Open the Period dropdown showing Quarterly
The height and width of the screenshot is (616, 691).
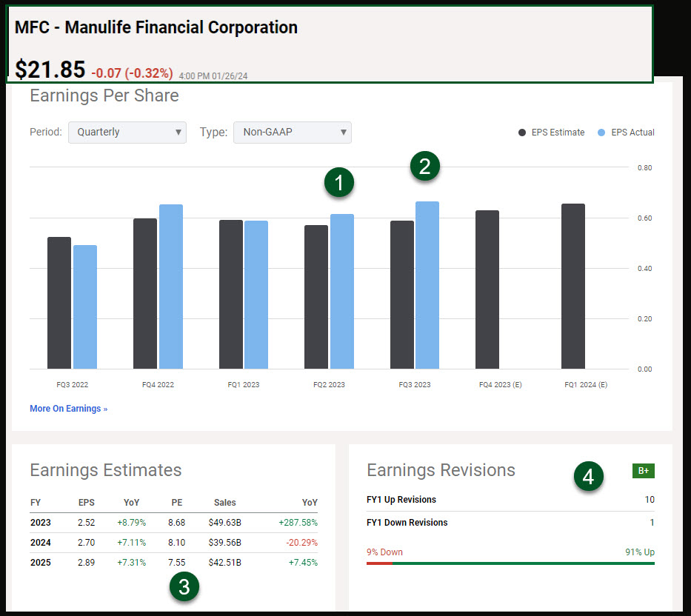coord(127,133)
